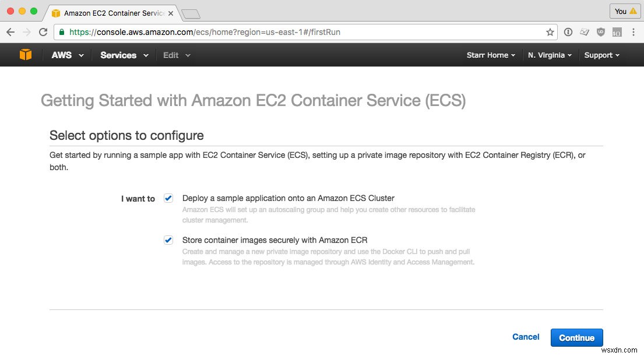Click the AWS cube home icon
Image resolution: width=644 pixels, height=356 pixels.
tap(24, 54)
